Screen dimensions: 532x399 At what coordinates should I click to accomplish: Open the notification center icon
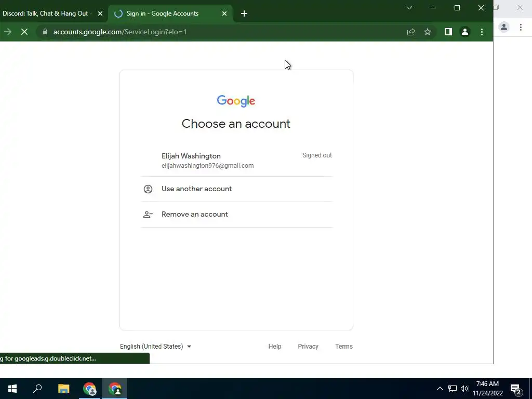point(516,389)
